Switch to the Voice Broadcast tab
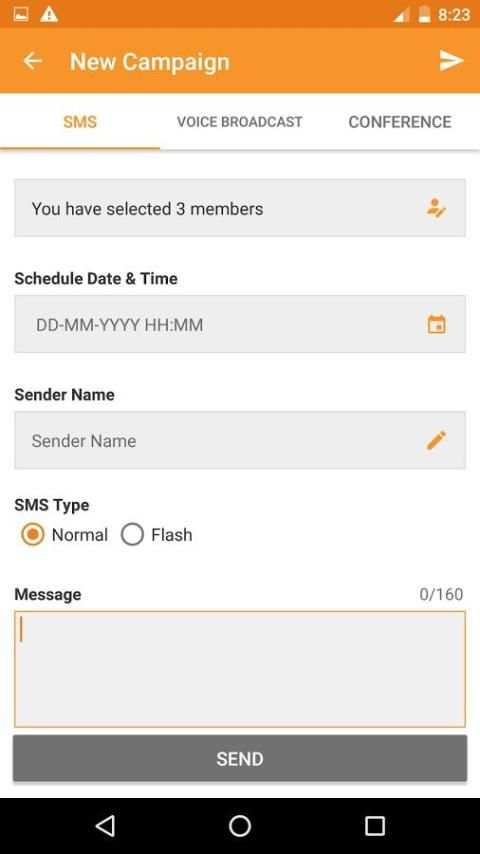The width and height of the screenshot is (480, 854). (240, 121)
